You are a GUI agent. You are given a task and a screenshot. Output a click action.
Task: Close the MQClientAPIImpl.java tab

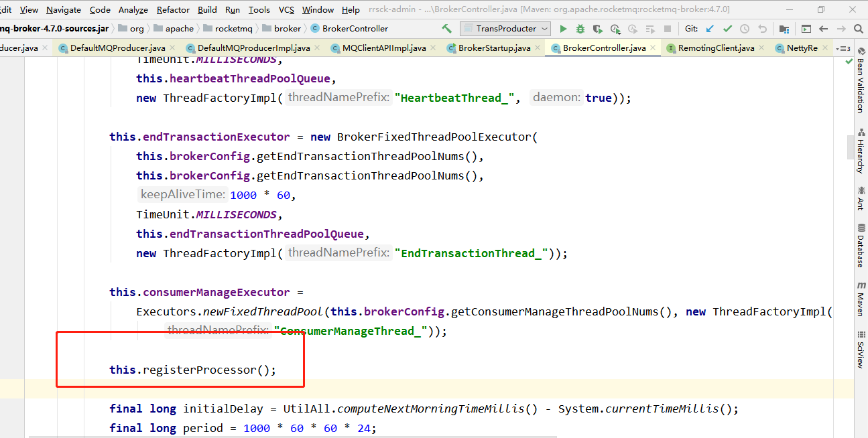(x=433, y=48)
